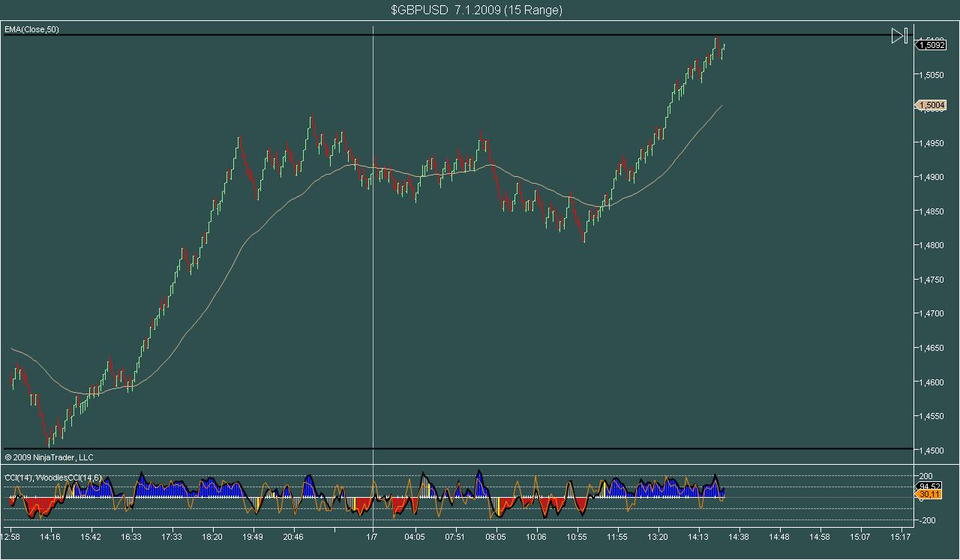Click the $GBPUSD 7.1.2009 (15 Range) chart title
960x560 pixels.
click(476, 10)
